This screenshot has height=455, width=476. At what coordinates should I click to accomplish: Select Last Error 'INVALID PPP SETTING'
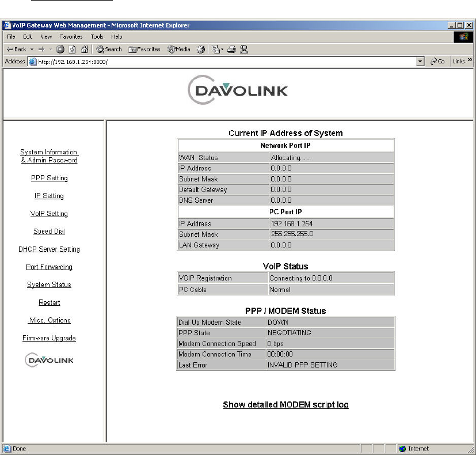[302, 365]
